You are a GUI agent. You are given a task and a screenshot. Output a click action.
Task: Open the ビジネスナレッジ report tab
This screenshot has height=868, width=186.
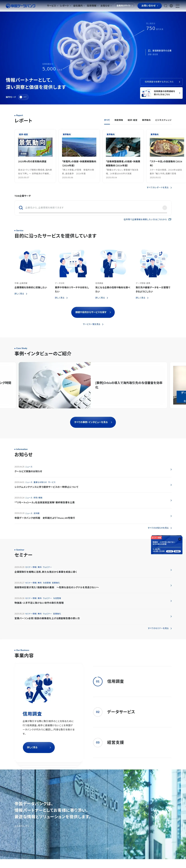click(x=163, y=120)
